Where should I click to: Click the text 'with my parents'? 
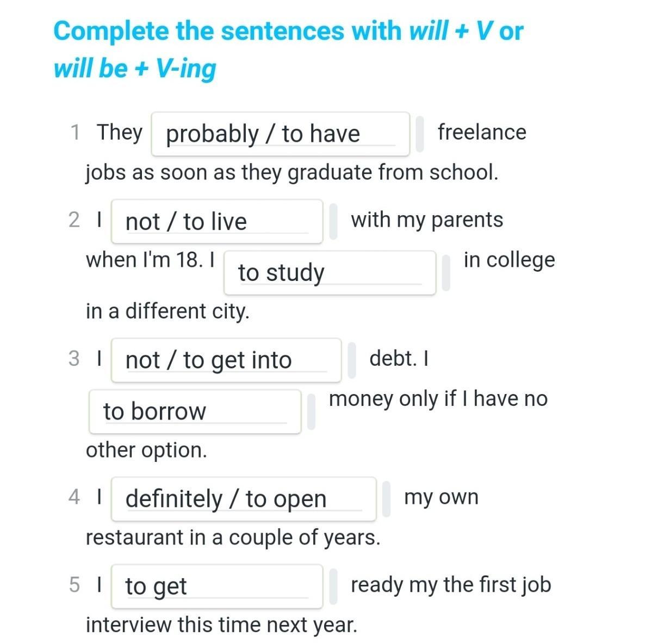pyautogui.click(x=427, y=220)
